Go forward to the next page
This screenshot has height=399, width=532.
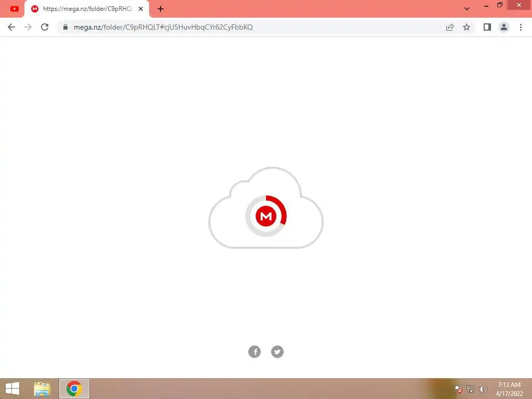(x=28, y=27)
